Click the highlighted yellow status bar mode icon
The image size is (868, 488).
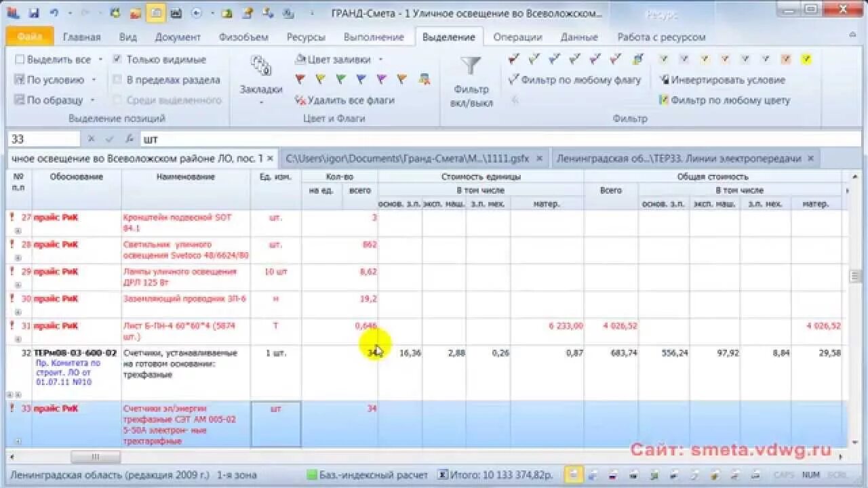tap(573, 474)
